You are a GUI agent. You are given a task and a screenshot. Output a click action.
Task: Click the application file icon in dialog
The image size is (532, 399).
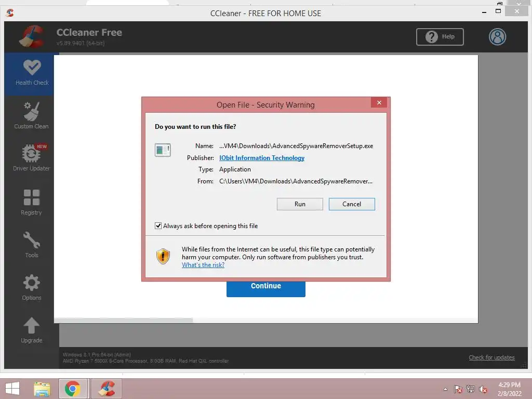click(x=163, y=150)
